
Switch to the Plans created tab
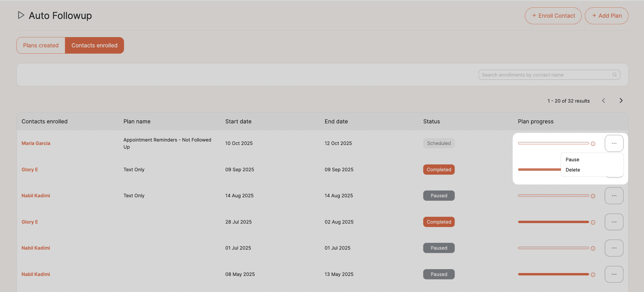(x=41, y=45)
